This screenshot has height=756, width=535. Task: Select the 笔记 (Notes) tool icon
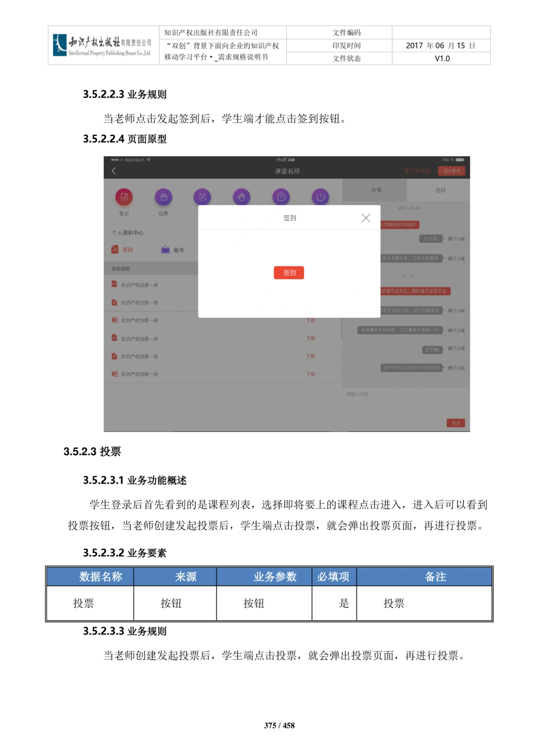click(124, 197)
